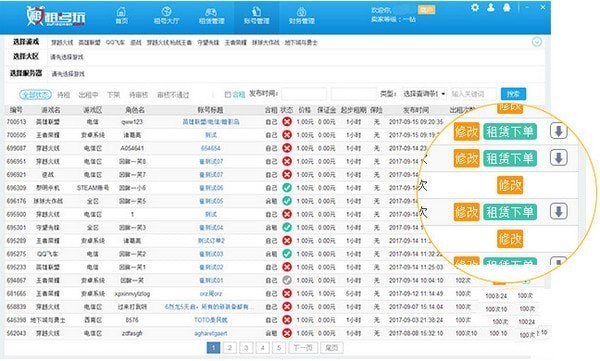This screenshot has height=361, width=600.
Task: Click the 发布时间 column header
Action: [x=416, y=110]
